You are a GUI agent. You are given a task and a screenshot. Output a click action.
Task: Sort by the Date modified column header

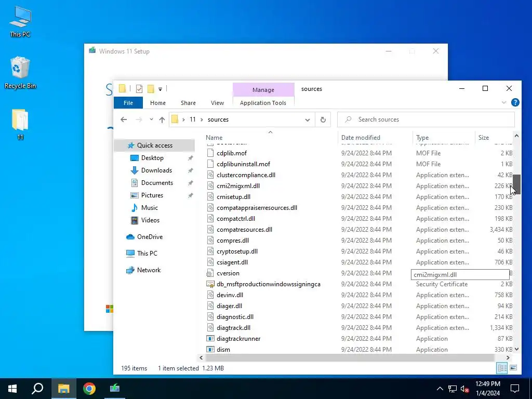[x=361, y=137]
